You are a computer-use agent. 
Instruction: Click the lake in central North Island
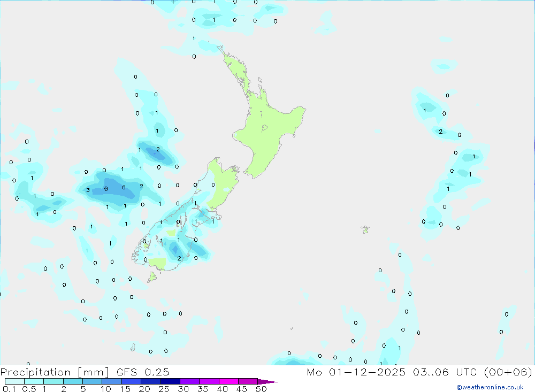click(265, 128)
